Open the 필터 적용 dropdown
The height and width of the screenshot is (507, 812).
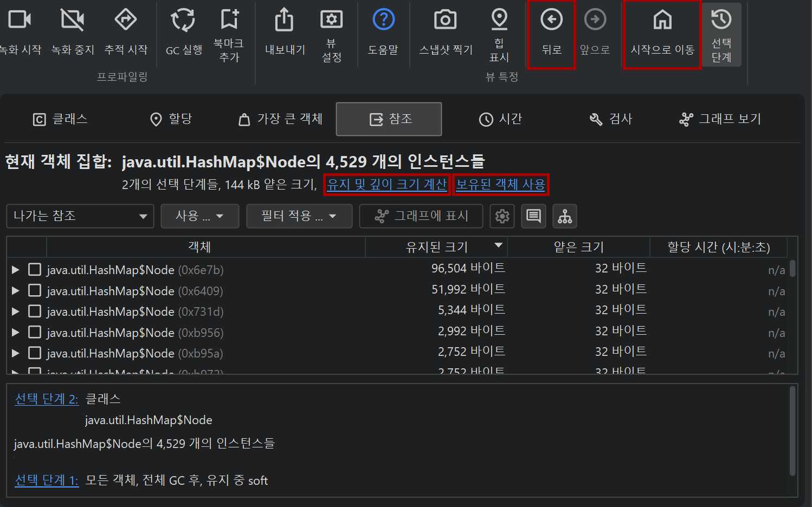point(299,216)
